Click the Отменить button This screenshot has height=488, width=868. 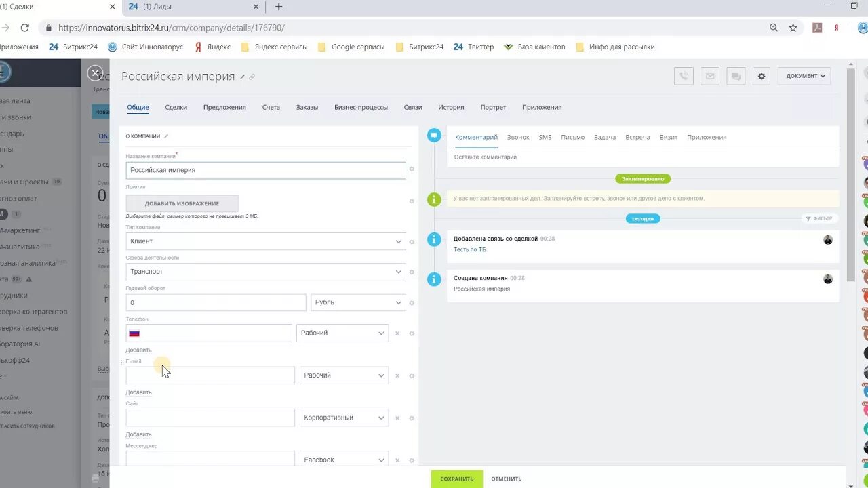(x=507, y=479)
